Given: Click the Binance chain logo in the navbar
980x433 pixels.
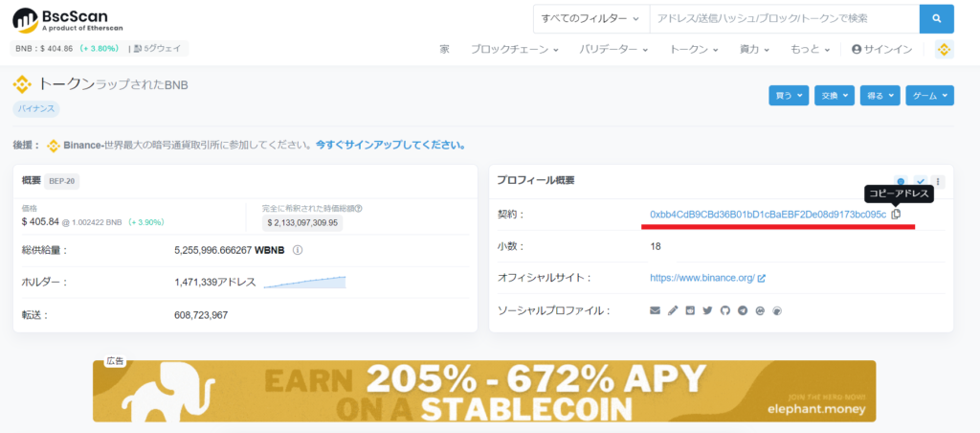Looking at the screenshot, I should pos(945,50).
